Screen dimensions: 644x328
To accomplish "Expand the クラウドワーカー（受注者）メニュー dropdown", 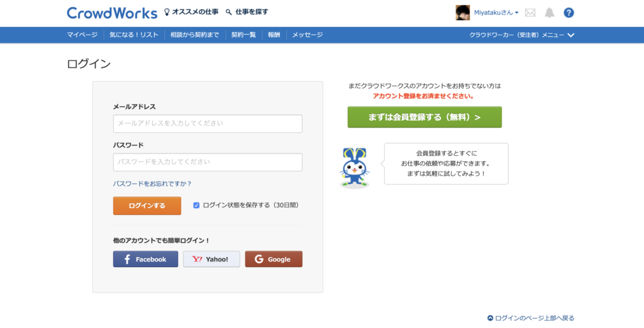I will click(521, 35).
